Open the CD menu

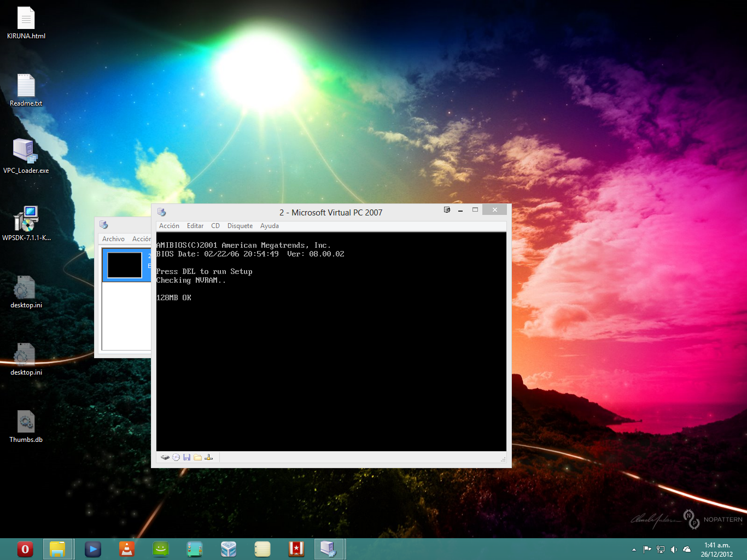tap(215, 226)
